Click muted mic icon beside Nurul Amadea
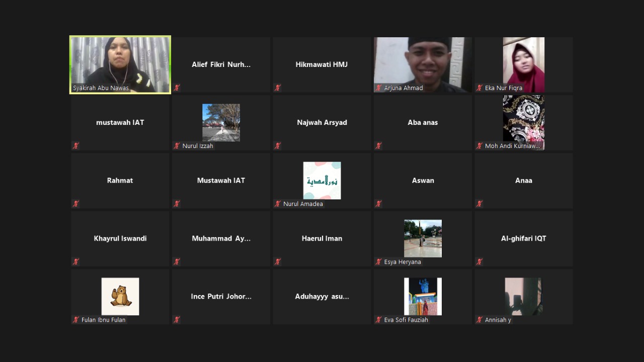Viewport: 644px width, 362px height. click(278, 204)
